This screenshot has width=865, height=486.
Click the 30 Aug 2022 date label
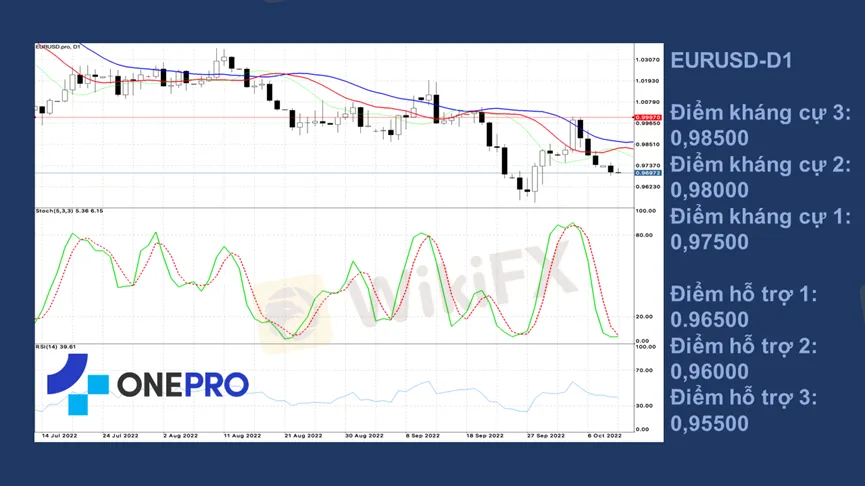[x=364, y=436]
